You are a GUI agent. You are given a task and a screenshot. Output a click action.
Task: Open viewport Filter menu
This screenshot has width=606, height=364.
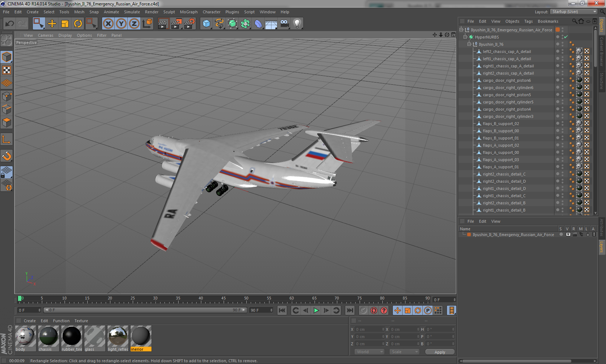102,35
